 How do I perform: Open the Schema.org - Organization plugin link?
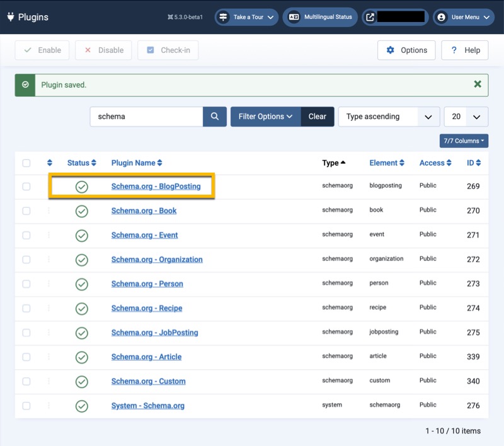[x=157, y=260]
